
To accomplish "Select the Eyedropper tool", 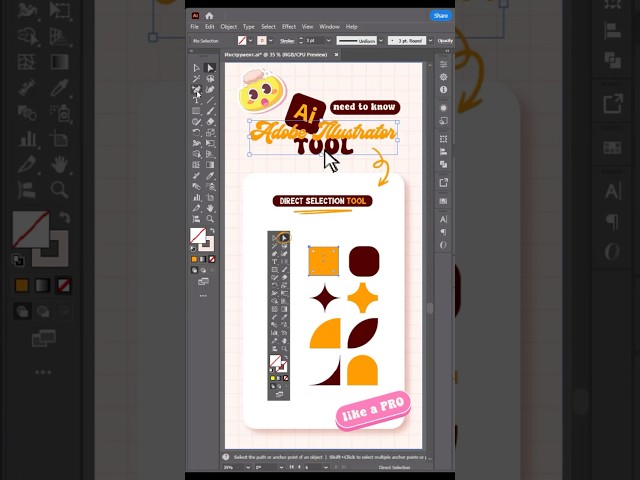I will click(x=210, y=176).
